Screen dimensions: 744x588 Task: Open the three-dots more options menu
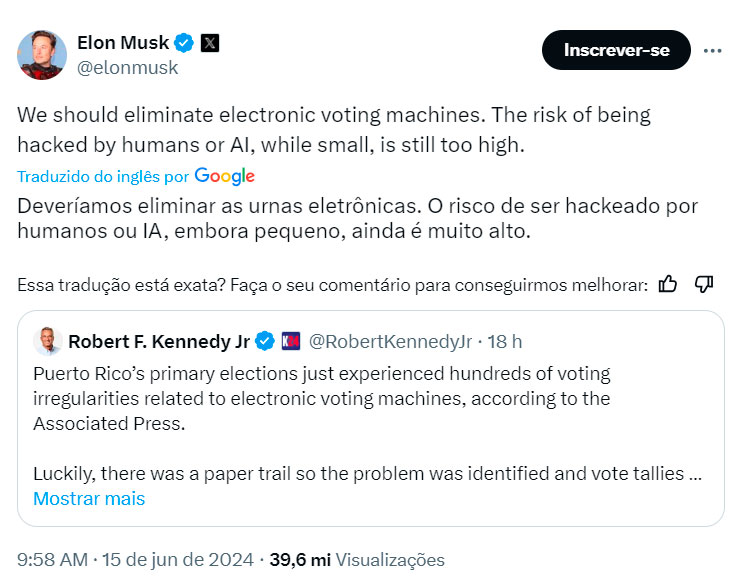click(712, 50)
